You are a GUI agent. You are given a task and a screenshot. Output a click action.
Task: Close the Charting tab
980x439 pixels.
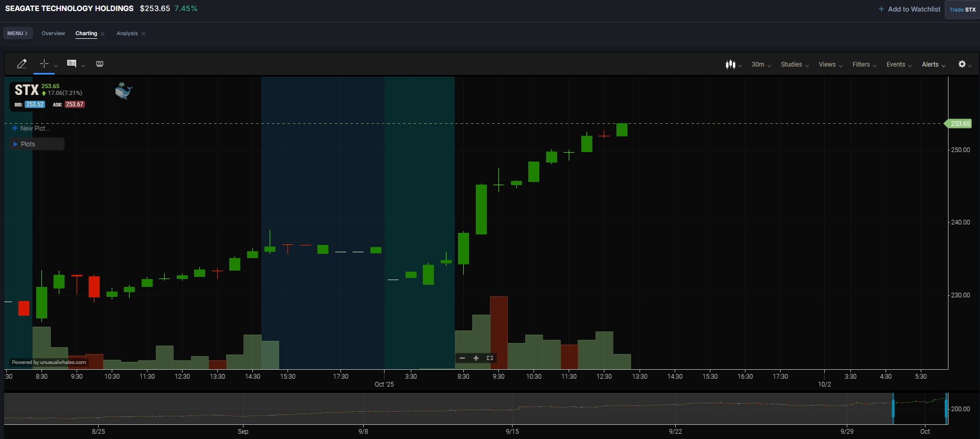click(103, 34)
